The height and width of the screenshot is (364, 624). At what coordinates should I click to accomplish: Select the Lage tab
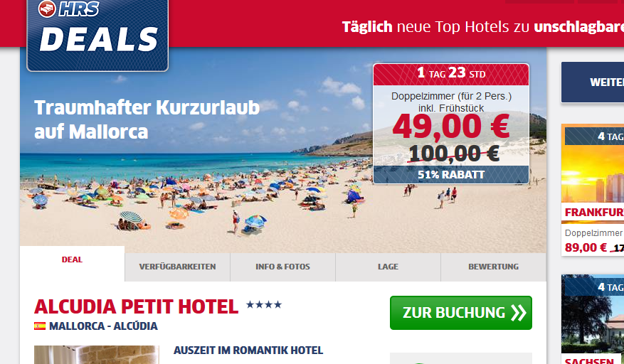(388, 267)
